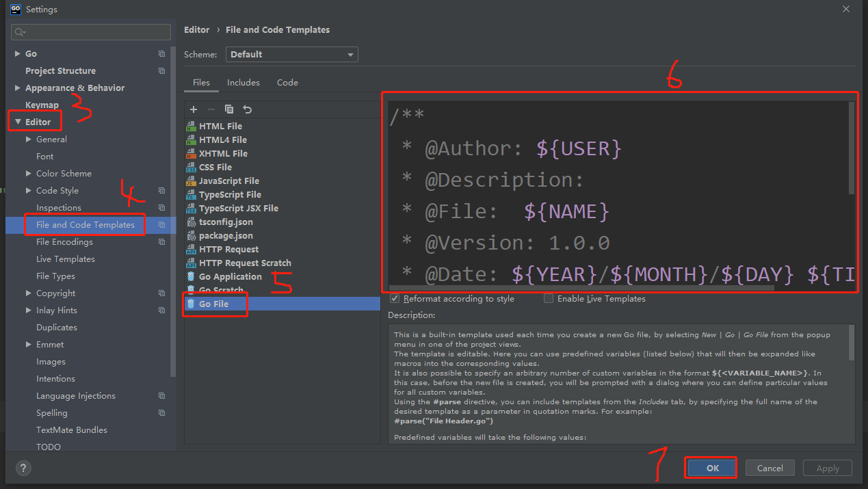This screenshot has height=489, width=868.
Task: Click the help question mark icon
Action: pos(23,468)
